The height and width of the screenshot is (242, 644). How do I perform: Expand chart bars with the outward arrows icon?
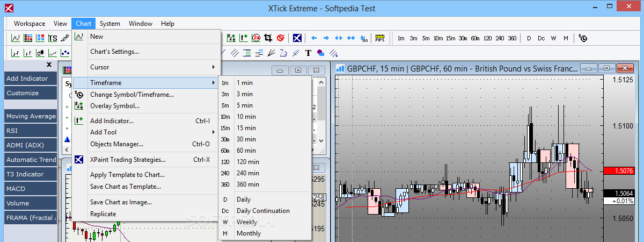[339, 38]
